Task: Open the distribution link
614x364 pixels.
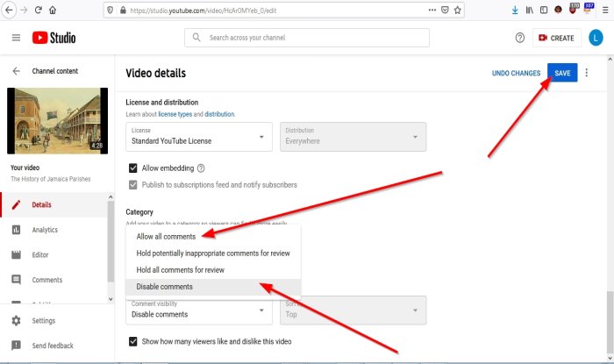Action: point(219,114)
